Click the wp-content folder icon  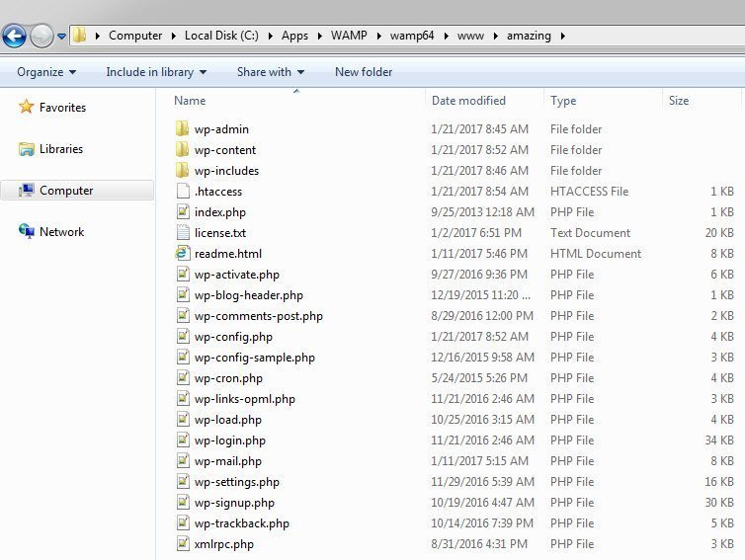[182, 149]
